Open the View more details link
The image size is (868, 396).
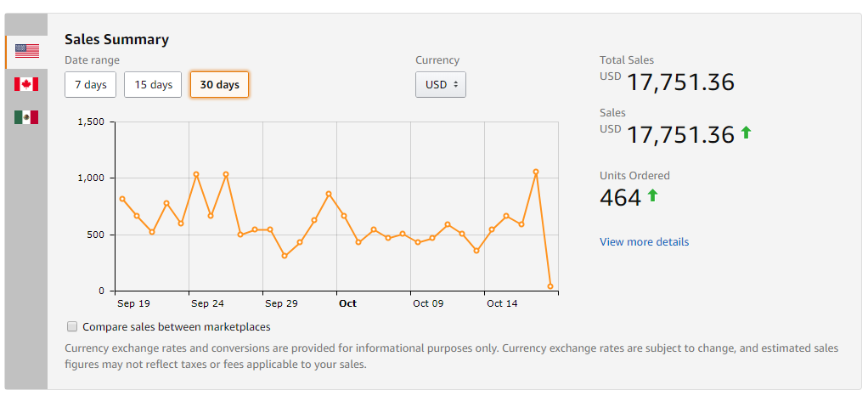point(645,242)
